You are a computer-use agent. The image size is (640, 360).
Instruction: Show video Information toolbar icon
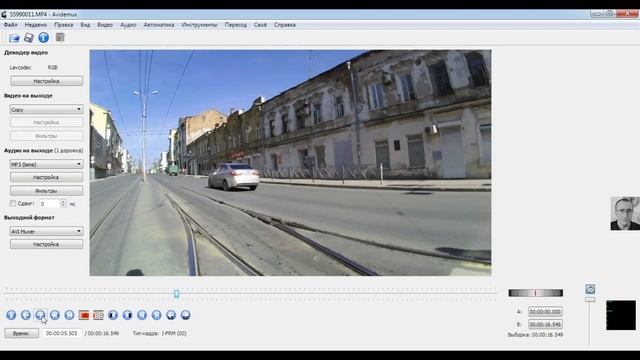point(44,38)
